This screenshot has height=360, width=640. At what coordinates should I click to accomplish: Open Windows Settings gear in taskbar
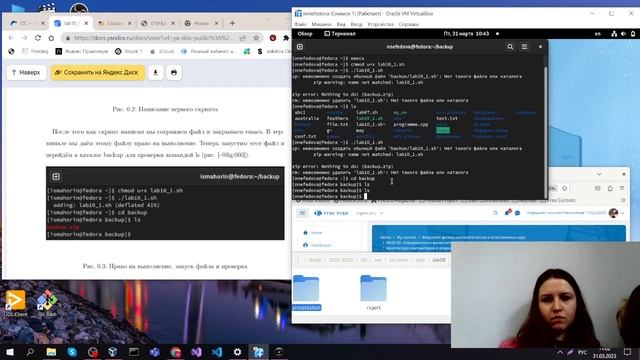click(x=238, y=352)
